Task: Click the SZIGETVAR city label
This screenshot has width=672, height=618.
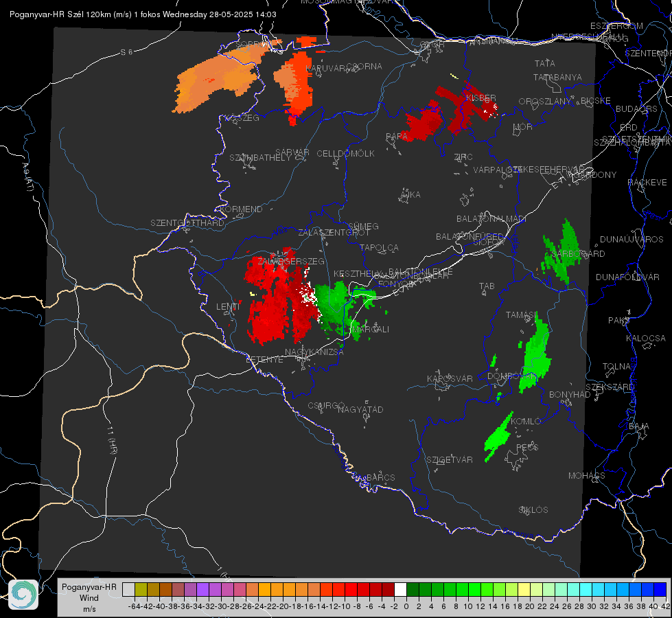Action: point(450,460)
